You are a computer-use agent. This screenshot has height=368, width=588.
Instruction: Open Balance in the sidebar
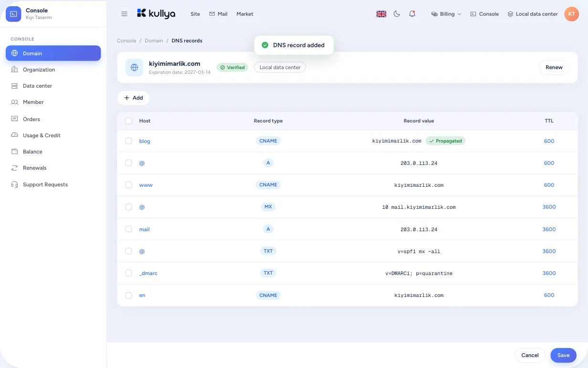[x=53, y=152]
